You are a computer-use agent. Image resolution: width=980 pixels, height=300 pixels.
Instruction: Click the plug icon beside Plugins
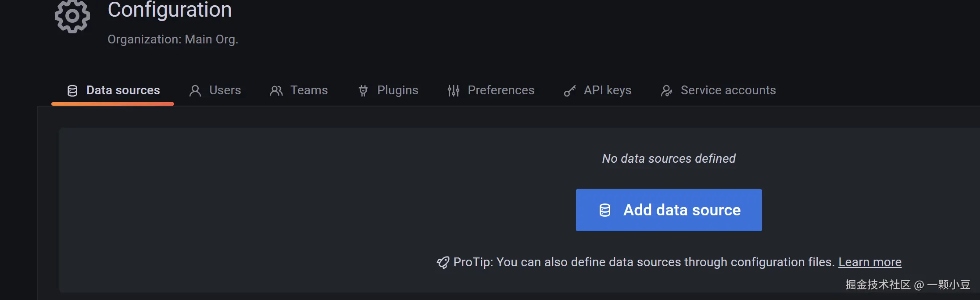(363, 91)
